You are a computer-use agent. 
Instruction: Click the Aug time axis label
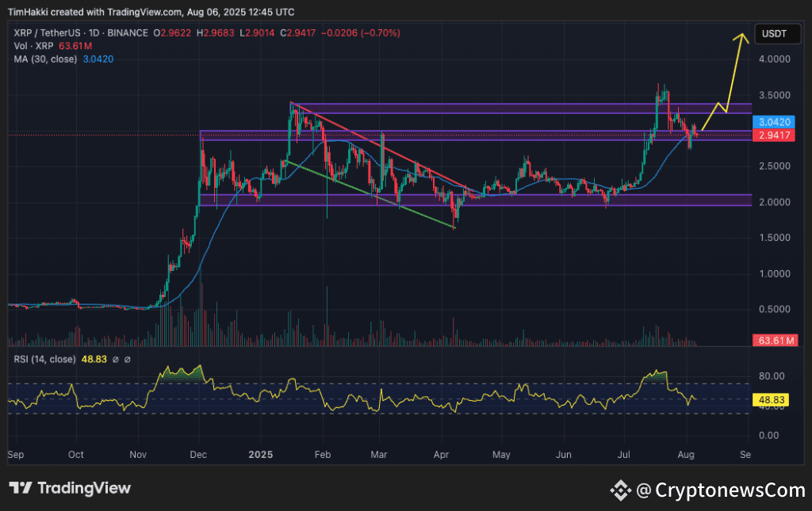click(686, 454)
